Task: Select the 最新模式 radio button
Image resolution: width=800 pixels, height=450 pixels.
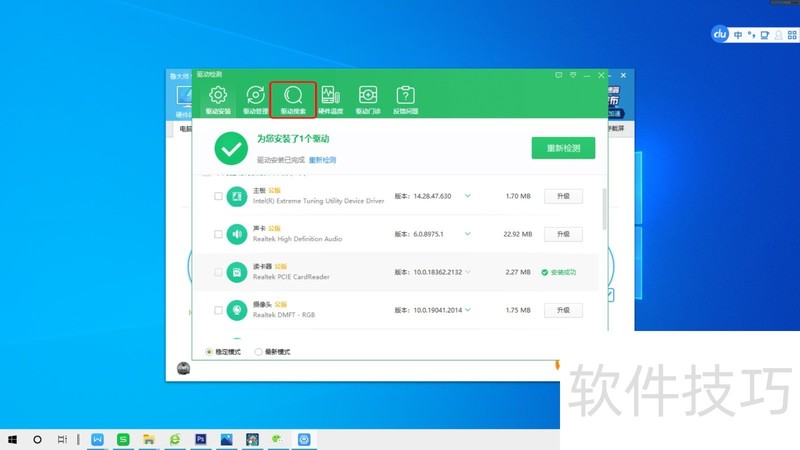Action: [259, 352]
